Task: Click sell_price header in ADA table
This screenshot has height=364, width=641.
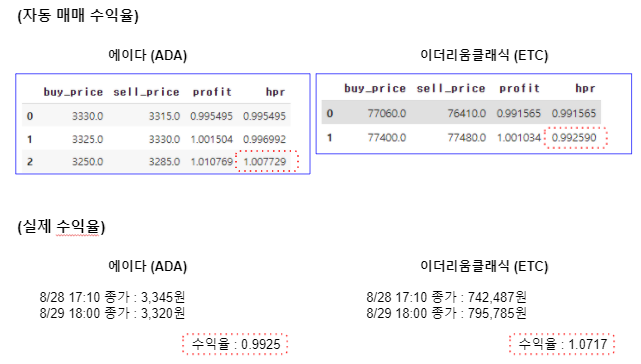Action: coord(146,92)
